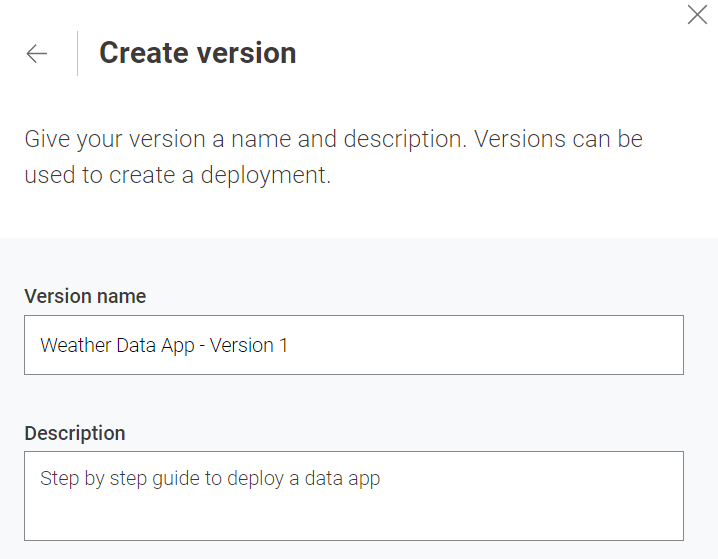718x559 pixels.
Task: Place cursor after "Version 1" in name field
Action: [x=290, y=345]
